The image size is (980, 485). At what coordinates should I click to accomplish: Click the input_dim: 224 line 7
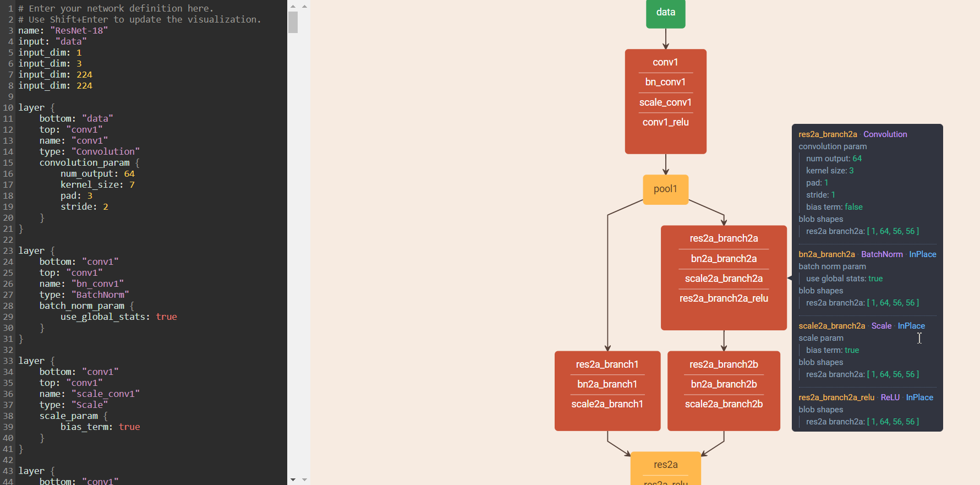point(55,75)
